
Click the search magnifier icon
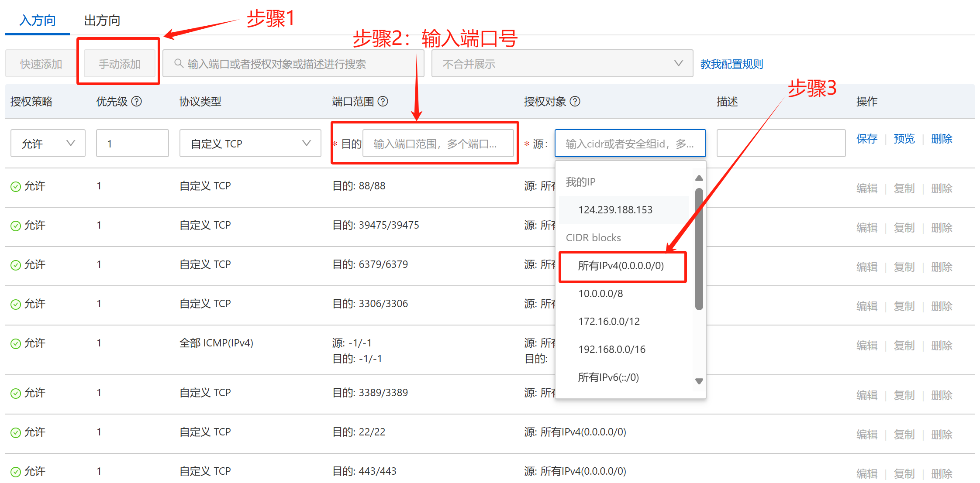179,64
